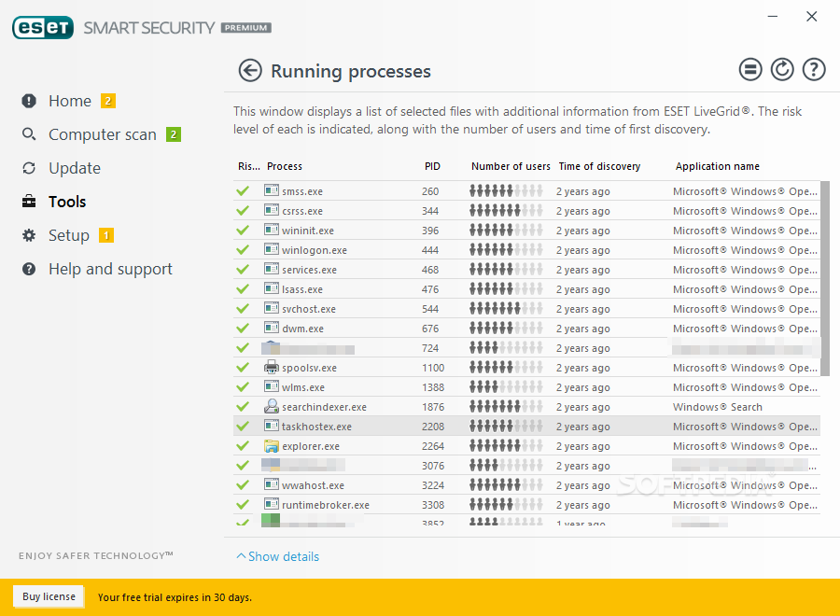Click the Home badge showing 2
This screenshot has height=616, width=840.
pos(108,101)
